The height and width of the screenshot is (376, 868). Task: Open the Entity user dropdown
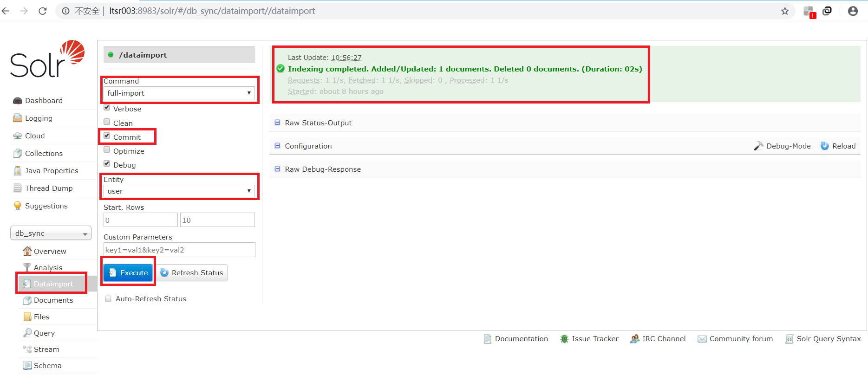[x=179, y=191]
